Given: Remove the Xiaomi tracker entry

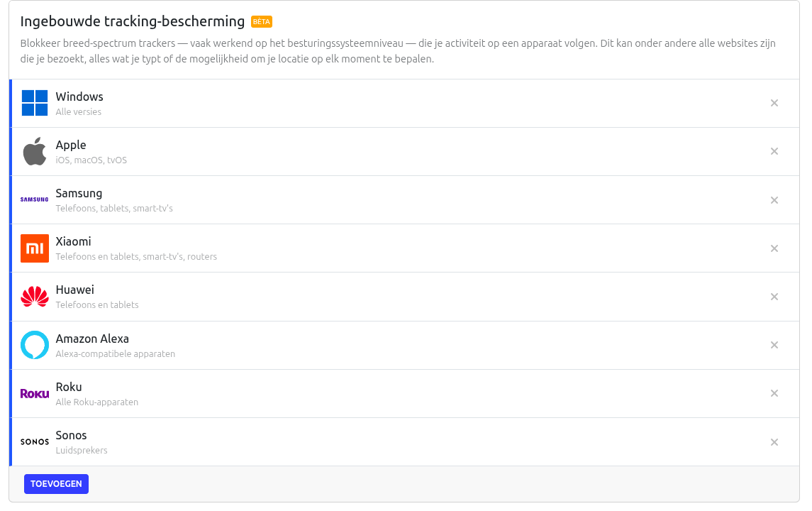Looking at the screenshot, I should pos(774,248).
